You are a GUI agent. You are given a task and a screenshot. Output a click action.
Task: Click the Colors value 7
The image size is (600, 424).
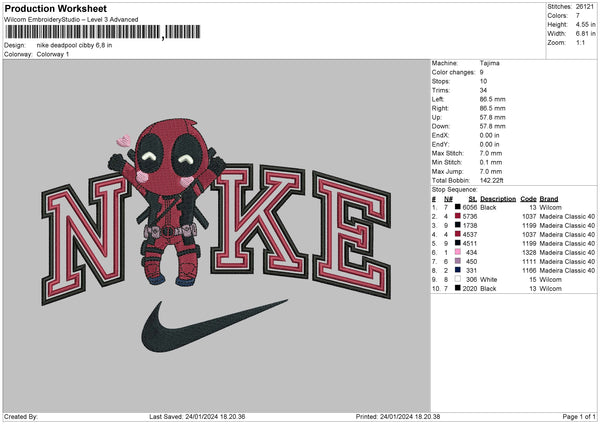pyautogui.click(x=578, y=16)
